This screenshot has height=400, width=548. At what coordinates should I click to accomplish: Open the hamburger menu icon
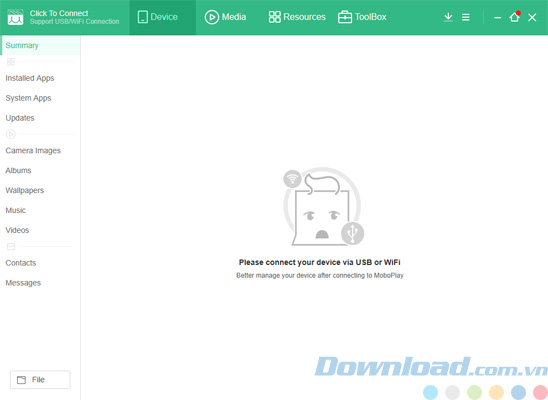tap(466, 17)
